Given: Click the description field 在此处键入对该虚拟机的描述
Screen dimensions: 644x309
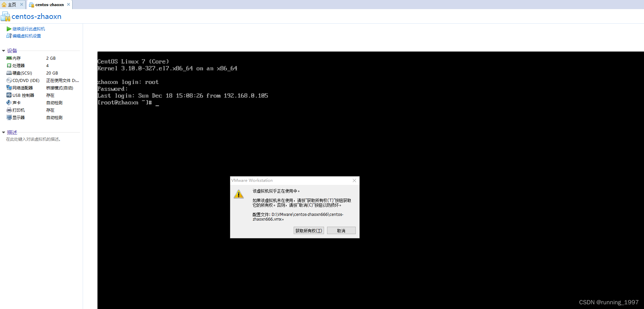Looking at the screenshot, I should point(34,139).
